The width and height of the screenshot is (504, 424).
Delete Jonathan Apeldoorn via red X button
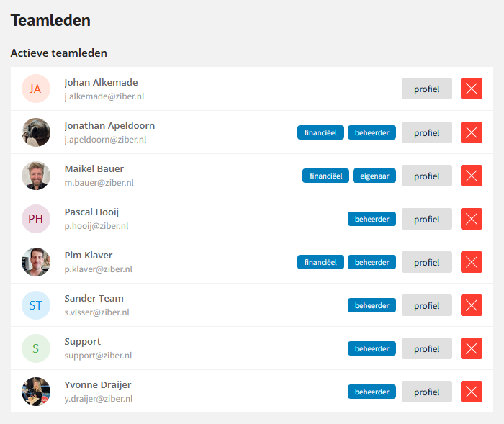471,132
